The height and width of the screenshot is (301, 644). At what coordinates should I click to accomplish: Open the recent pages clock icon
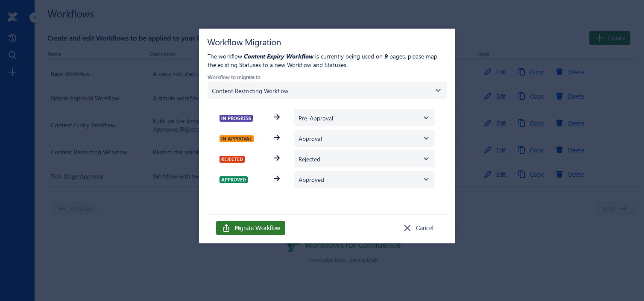click(12, 38)
